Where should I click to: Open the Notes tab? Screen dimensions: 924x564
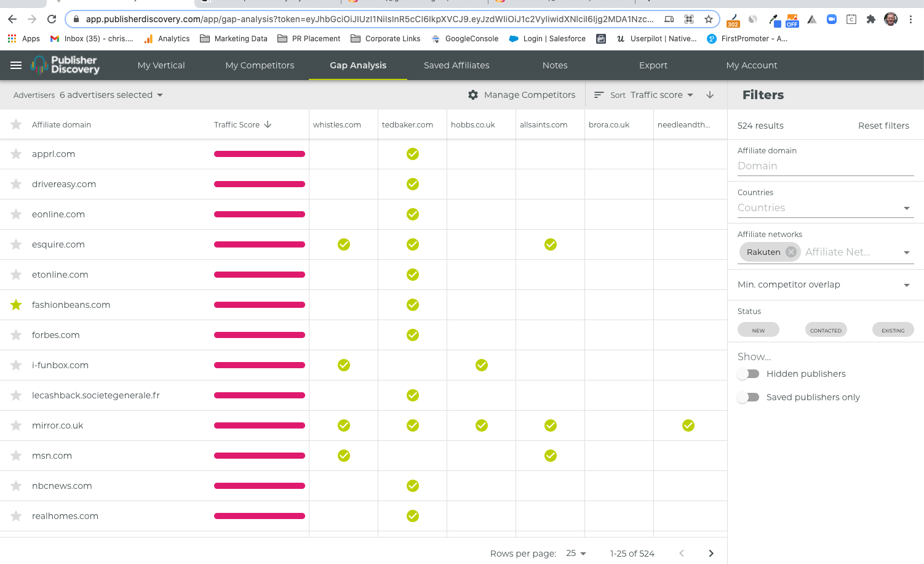point(555,65)
